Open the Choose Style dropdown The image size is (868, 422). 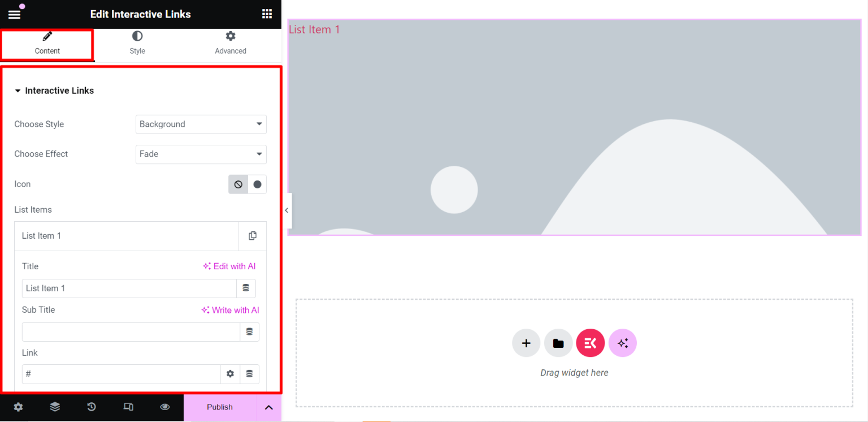pyautogui.click(x=201, y=124)
